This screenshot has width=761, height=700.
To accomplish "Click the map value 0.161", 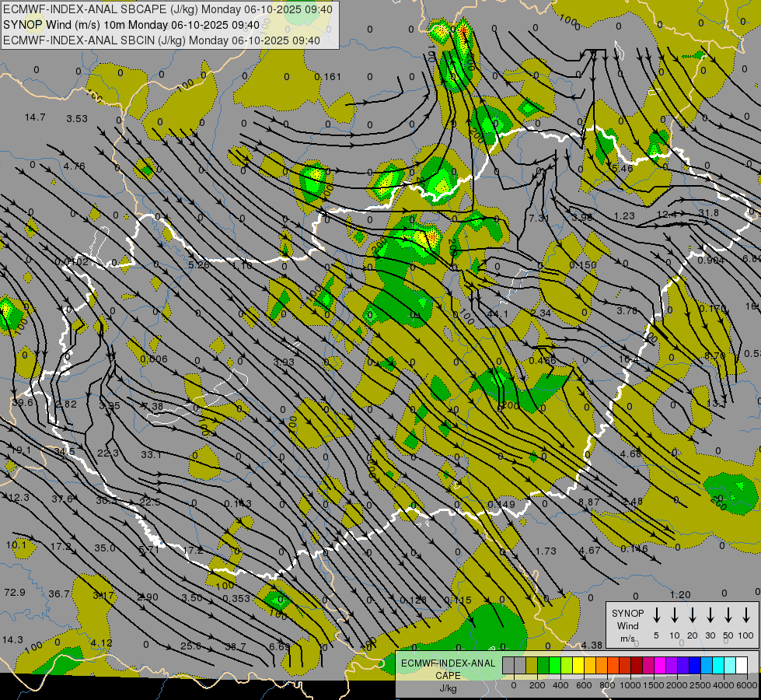I will point(327,76).
